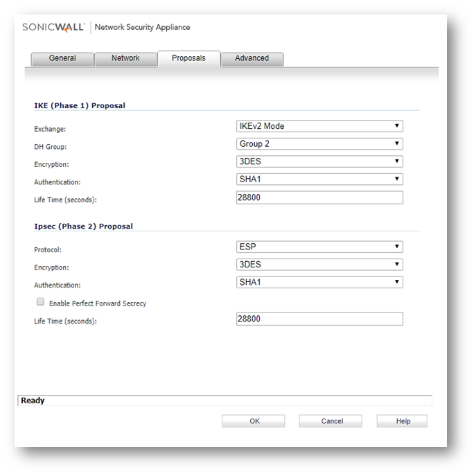Open Phase 2 Encryption dropdown
476x476 pixels.
(319, 265)
